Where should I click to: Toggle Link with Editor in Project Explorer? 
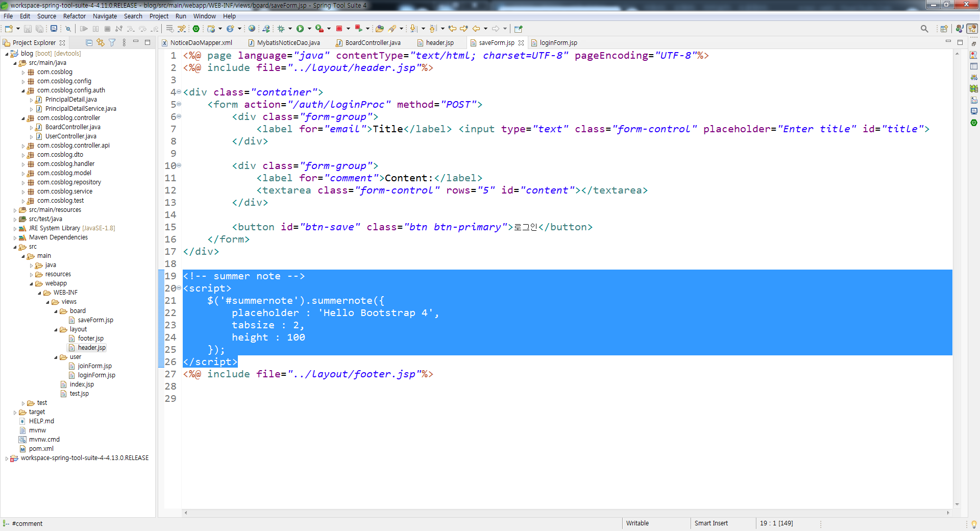(x=101, y=42)
